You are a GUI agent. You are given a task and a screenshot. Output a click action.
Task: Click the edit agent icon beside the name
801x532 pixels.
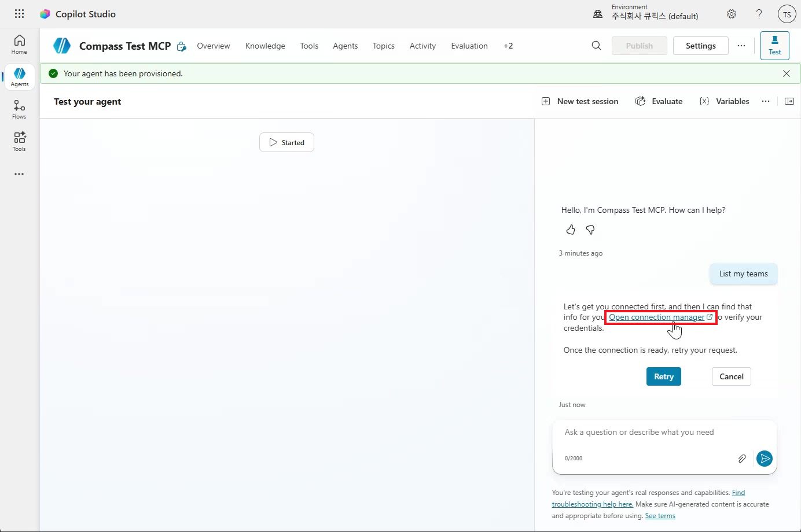click(182, 46)
